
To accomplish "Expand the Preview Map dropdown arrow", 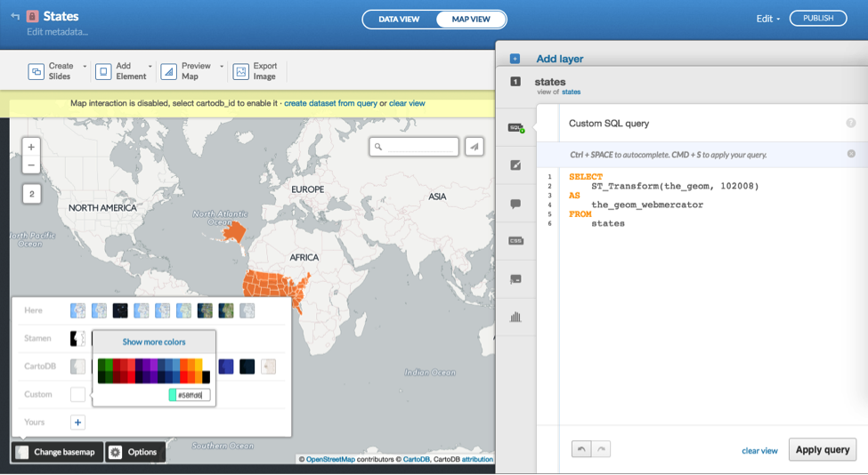I will pyautogui.click(x=222, y=66).
